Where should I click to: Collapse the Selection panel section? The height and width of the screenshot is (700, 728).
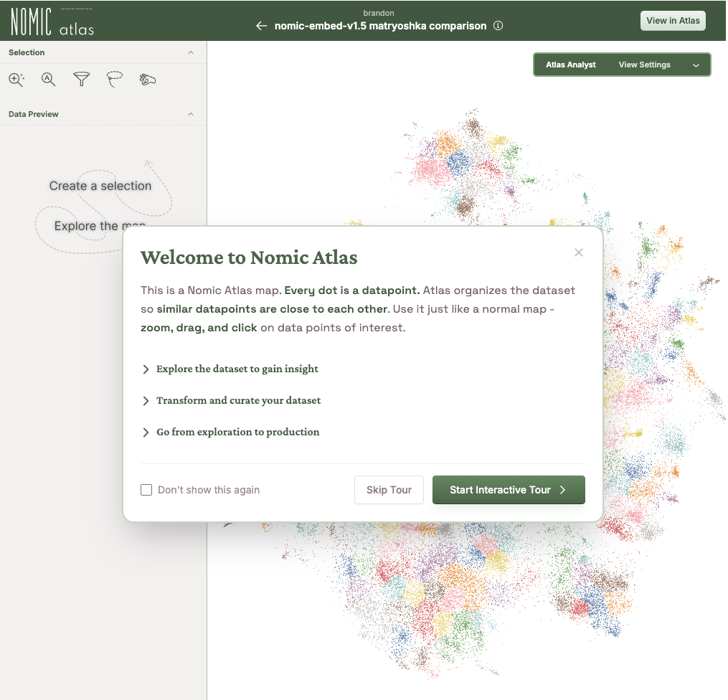tap(190, 52)
